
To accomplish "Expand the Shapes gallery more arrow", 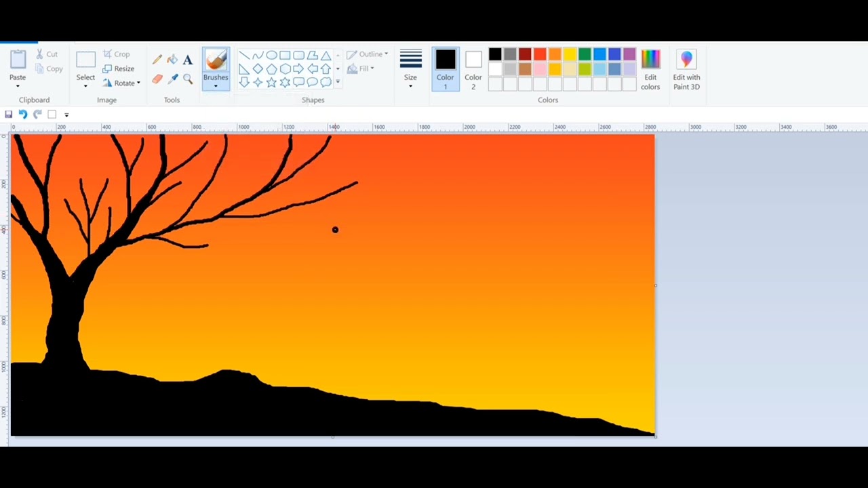I will (338, 82).
